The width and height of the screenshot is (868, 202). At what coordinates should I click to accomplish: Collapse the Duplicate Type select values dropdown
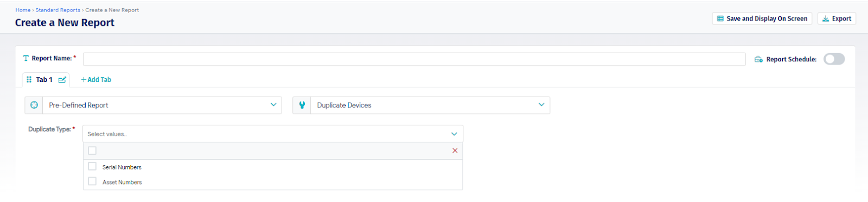[454, 134]
